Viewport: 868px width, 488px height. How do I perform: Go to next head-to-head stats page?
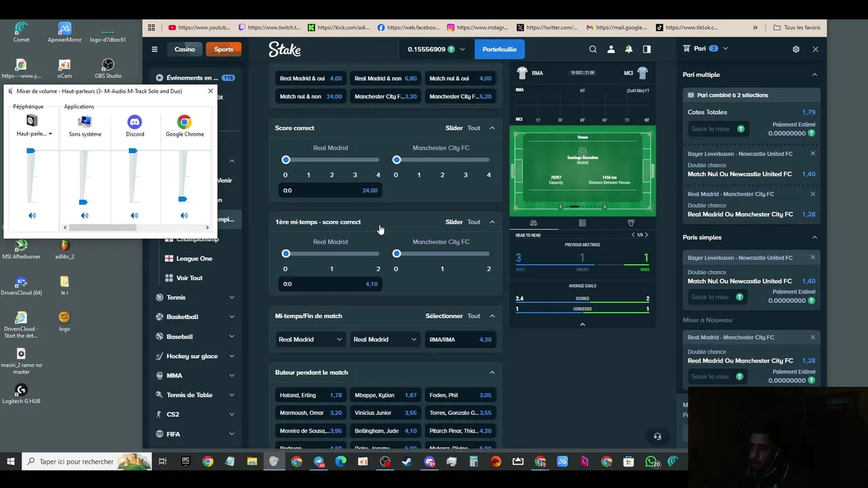click(646, 235)
